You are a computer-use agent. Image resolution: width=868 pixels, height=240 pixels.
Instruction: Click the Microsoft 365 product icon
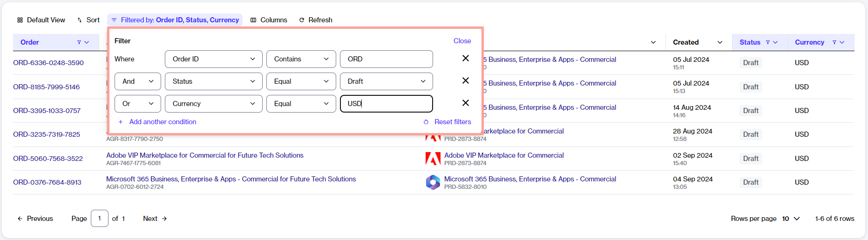coord(433,182)
